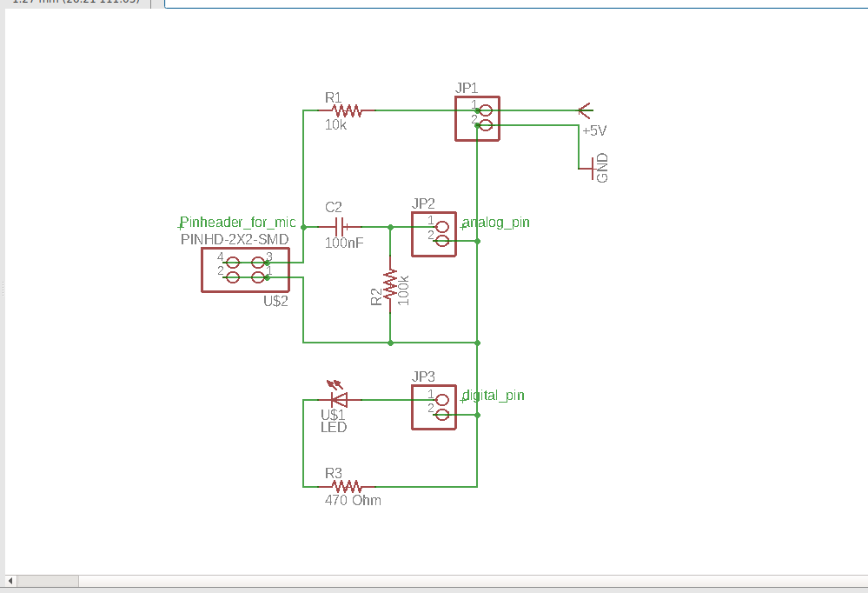Image resolution: width=868 pixels, height=593 pixels.
Task: Select the +5V supply arrow symbol
Action: tap(585, 110)
